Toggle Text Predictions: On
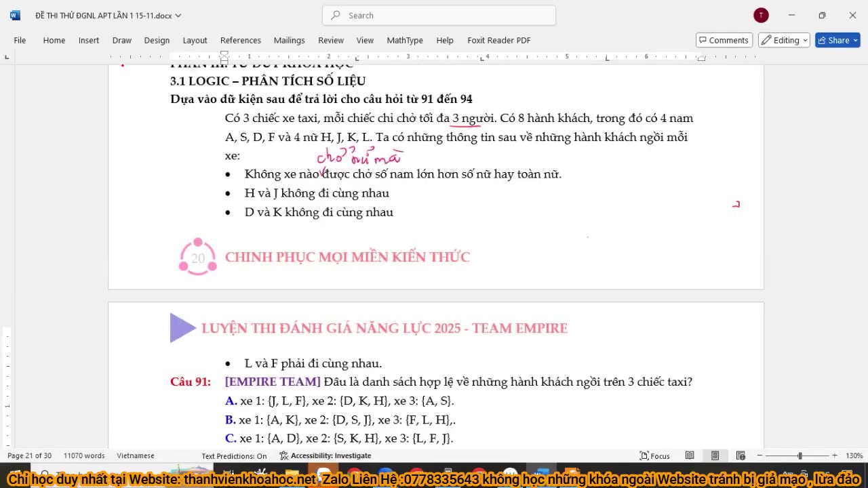 [x=234, y=455]
